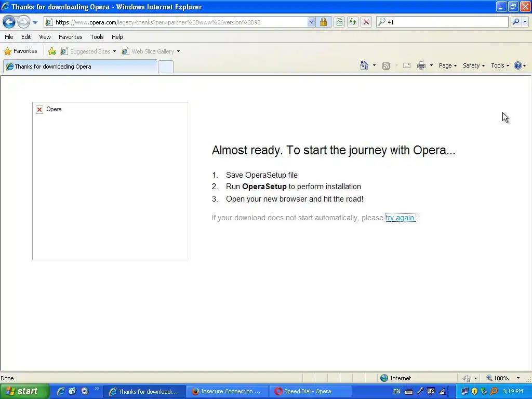Click the RSS feeds icon

click(x=386, y=66)
